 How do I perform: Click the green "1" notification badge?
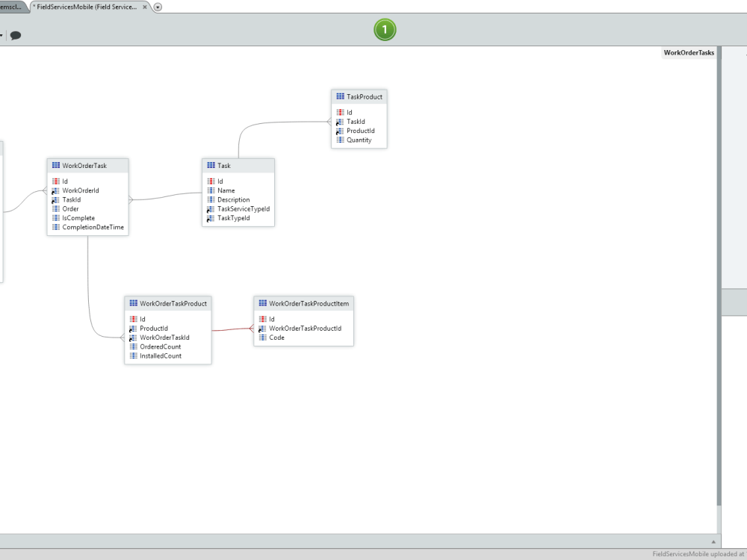(385, 31)
